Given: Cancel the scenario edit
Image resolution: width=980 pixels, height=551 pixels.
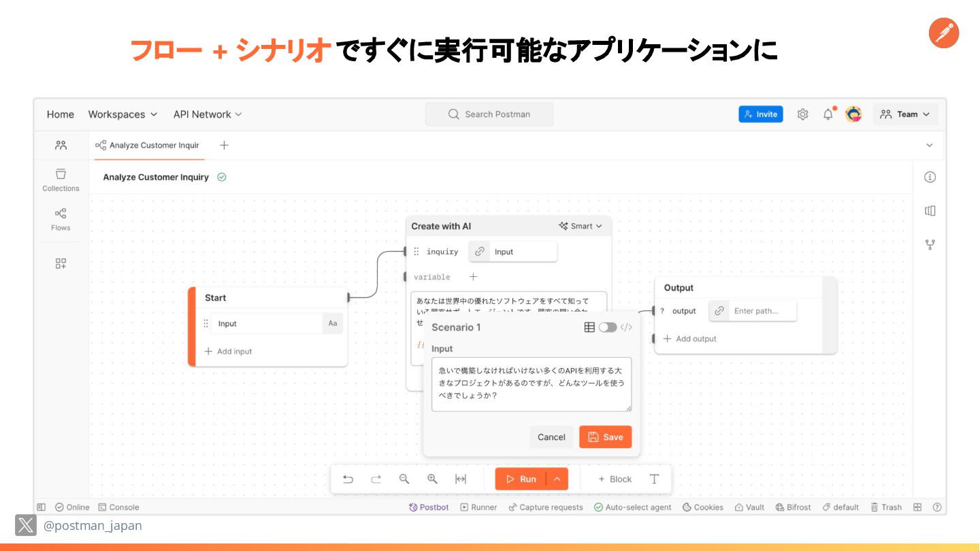Looking at the screenshot, I should [x=551, y=437].
